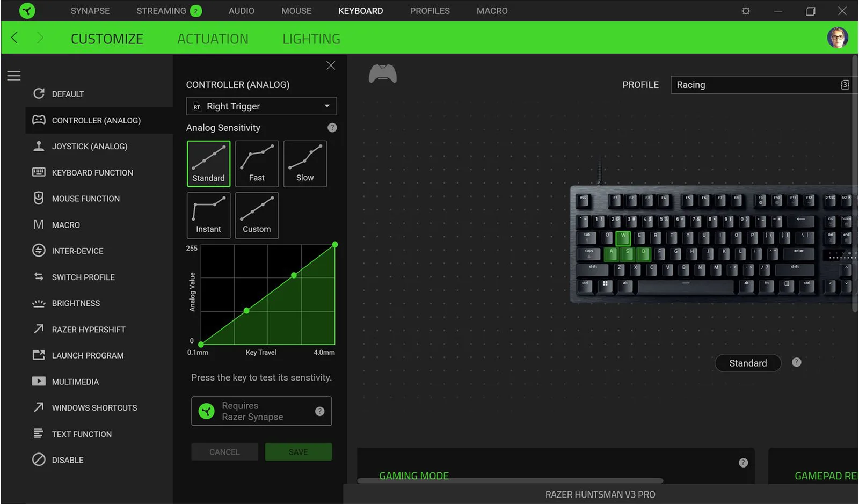Select Fast sensitivity preset
The height and width of the screenshot is (504, 859).
point(257,164)
